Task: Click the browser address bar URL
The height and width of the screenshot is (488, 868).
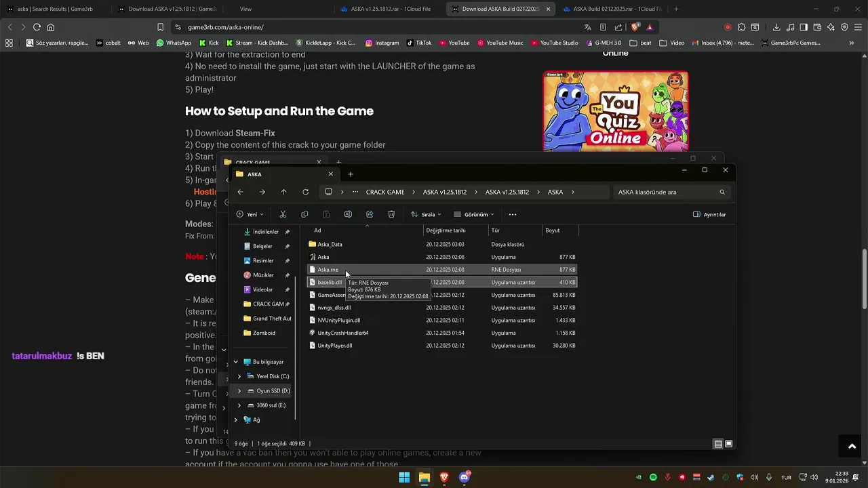Action: coord(226,27)
